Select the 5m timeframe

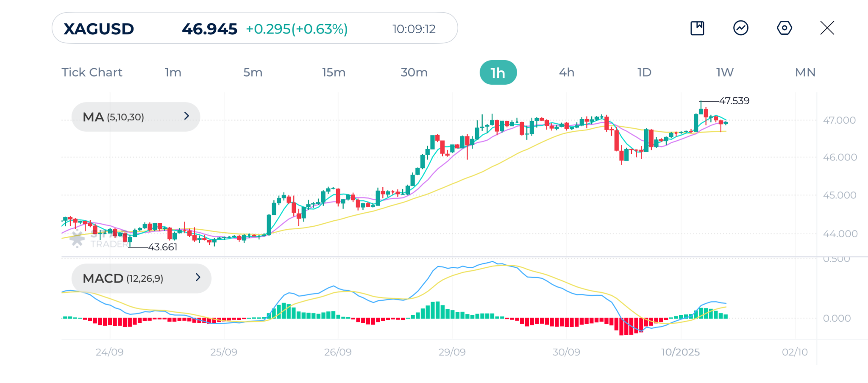coord(253,72)
